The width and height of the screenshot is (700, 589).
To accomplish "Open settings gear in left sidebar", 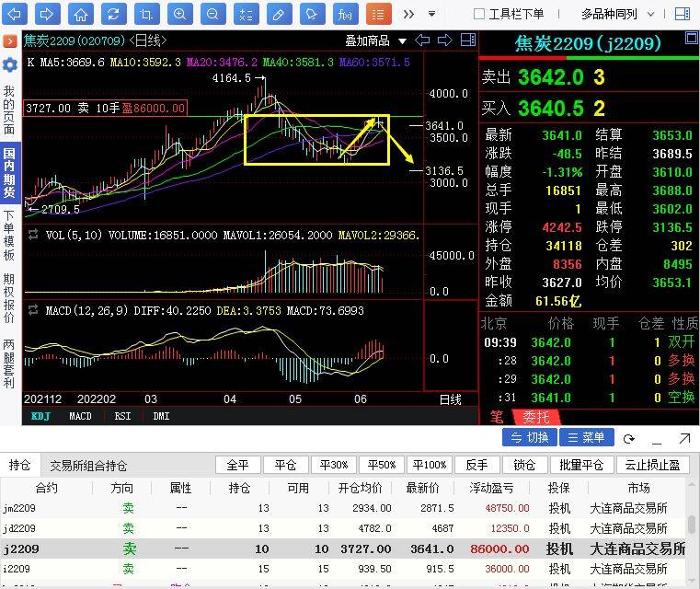I will tap(9, 64).
